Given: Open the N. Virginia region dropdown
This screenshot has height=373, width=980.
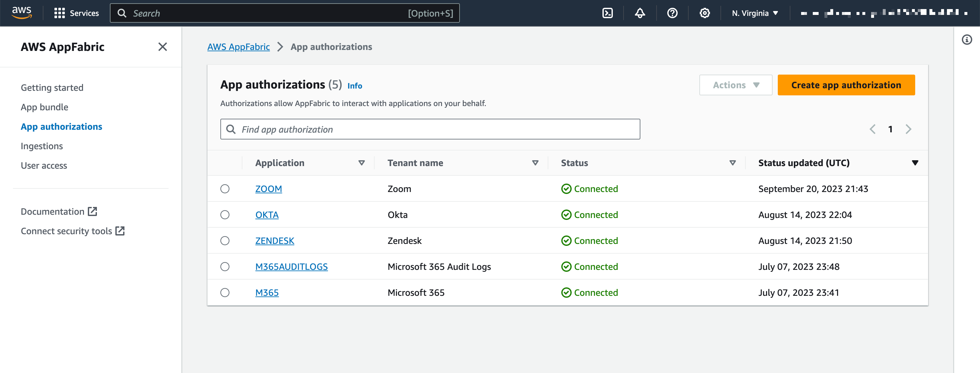Looking at the screenshot, I should pyautogui.click(x=754, y=13).
